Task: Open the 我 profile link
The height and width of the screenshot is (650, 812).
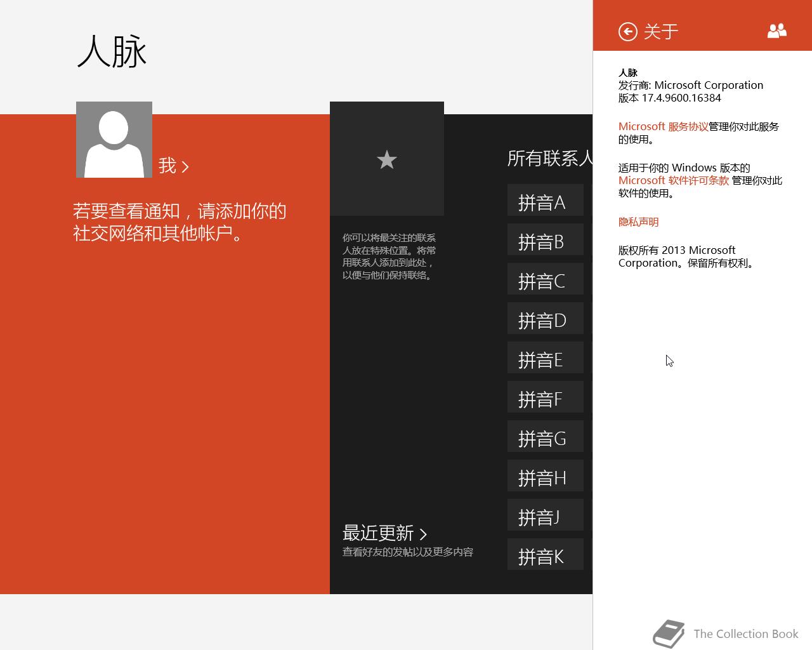Action: pyautogui.click(x=174, y=166)
